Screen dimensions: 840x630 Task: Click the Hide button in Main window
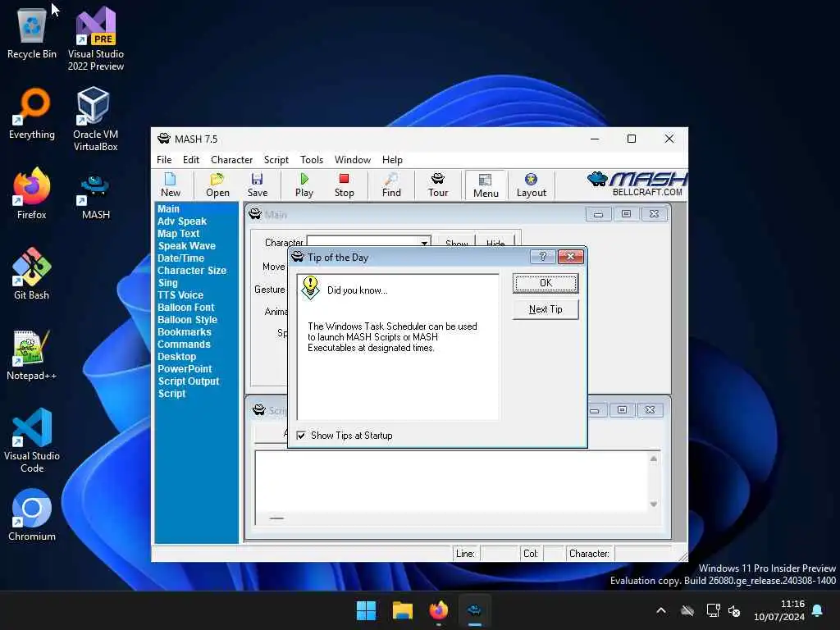(x=495, y=243)
